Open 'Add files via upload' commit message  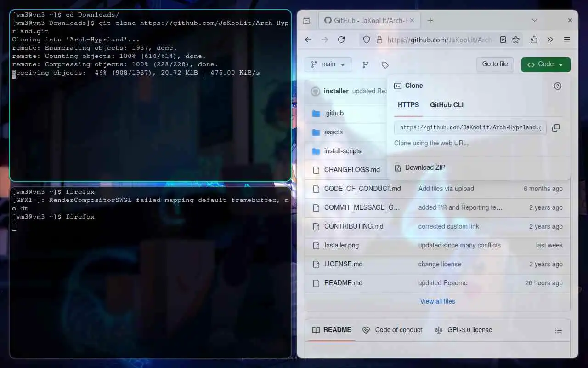coord(446,189)
